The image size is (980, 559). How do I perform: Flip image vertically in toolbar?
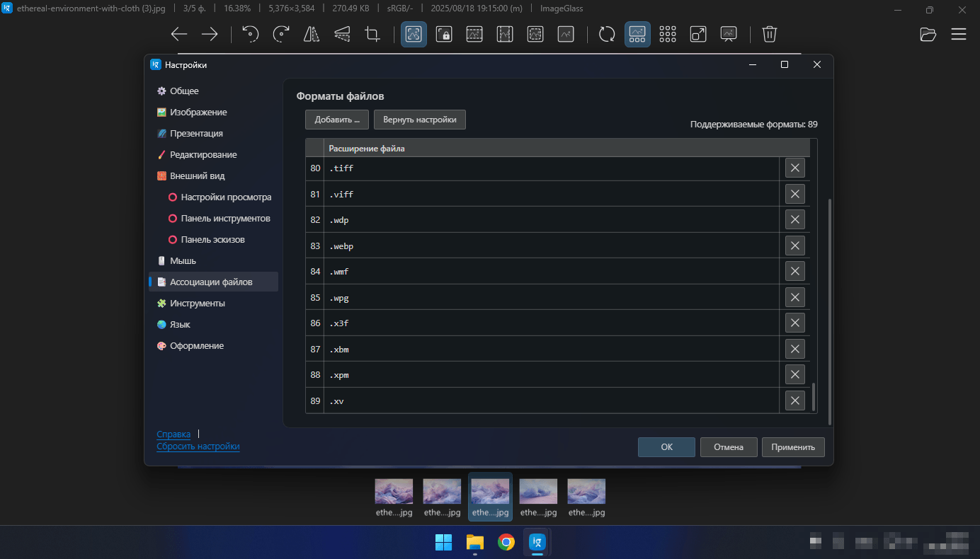(x=342, y=34)
